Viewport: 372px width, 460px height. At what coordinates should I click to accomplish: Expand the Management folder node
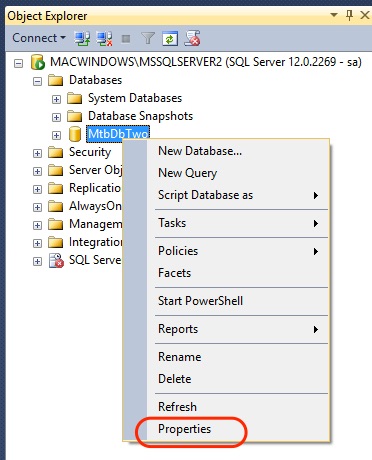click(37, 225)
